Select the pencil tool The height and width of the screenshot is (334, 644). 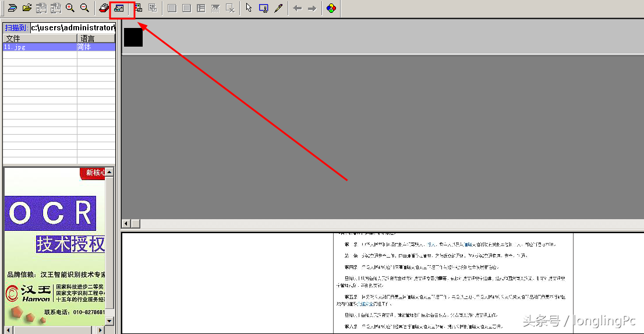278,8
